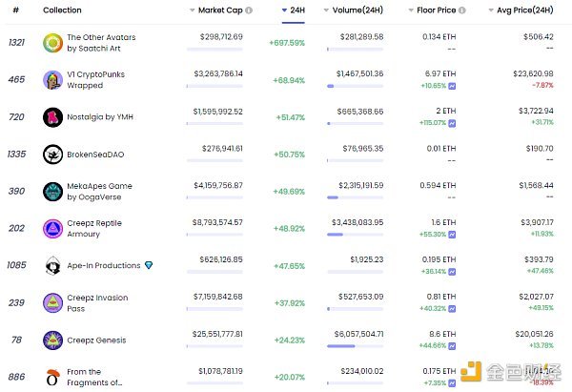The width and height of the screenshot is (572, 392).
Task: Open V1 CryptoPunks Wrapped avatar icon
Action: [51, 80]
